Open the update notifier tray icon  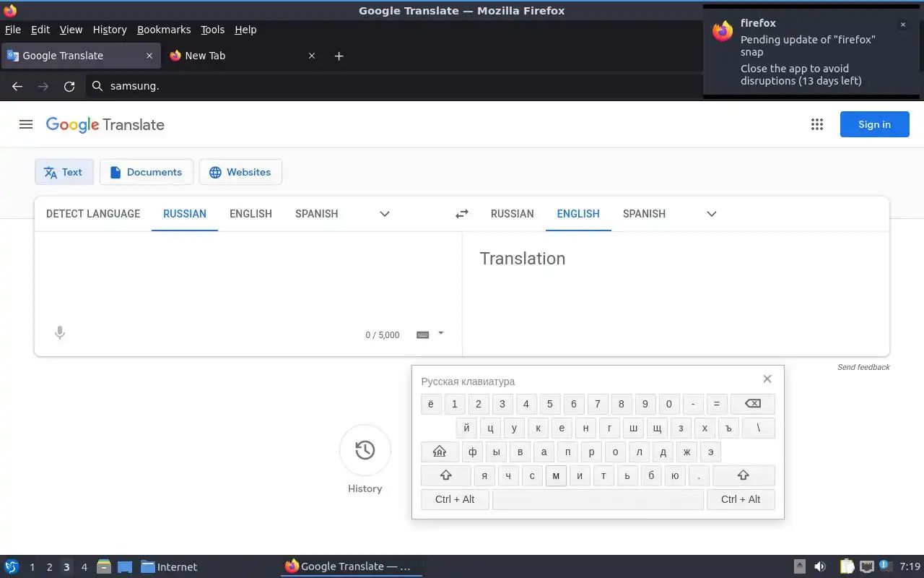884,566
